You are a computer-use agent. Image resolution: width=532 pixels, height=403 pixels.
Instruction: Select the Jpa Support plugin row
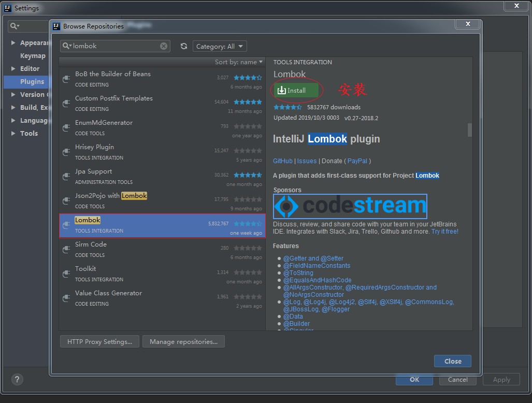[162, 177]
